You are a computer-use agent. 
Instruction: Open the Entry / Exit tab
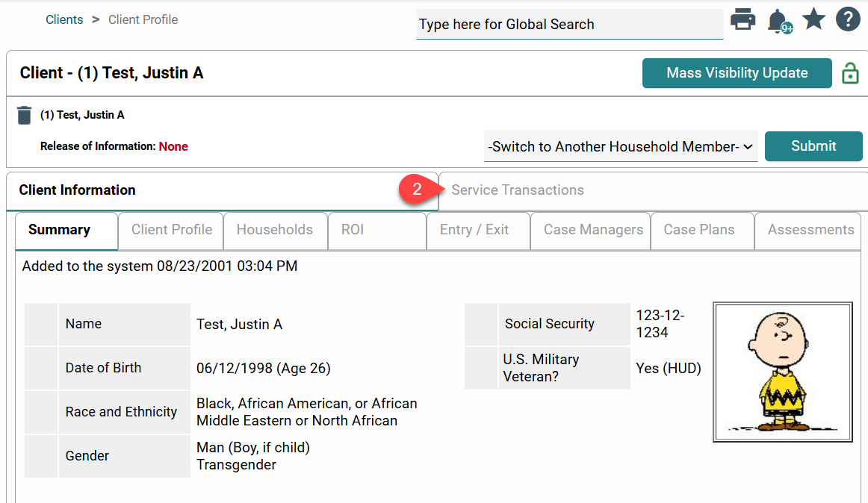(474, 230)
